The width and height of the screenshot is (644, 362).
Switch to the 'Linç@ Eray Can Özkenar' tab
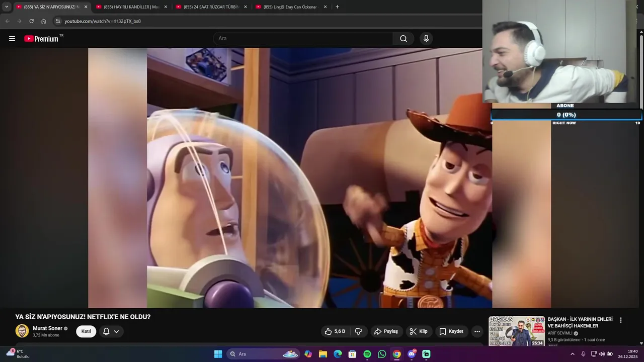(x=291, y=7)
